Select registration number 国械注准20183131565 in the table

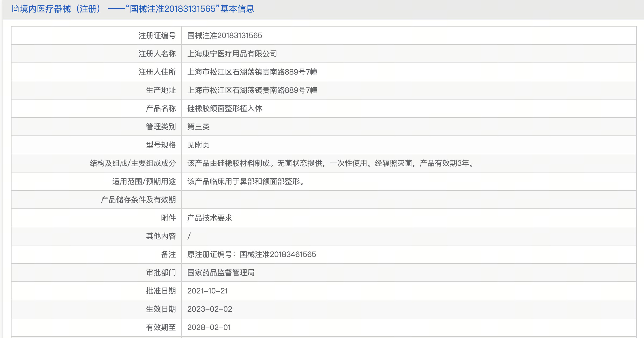click(224, 35)
